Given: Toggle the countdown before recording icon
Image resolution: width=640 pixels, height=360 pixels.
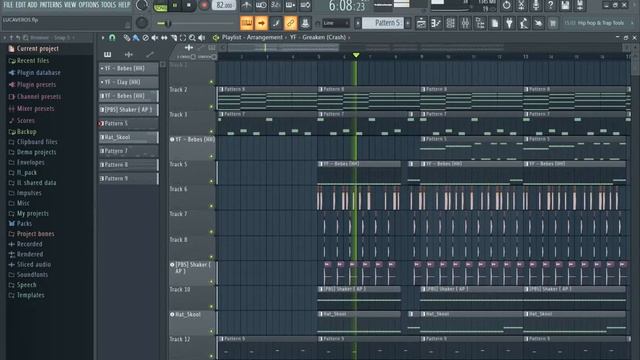Looking at the screenshot, I should 276,5.
